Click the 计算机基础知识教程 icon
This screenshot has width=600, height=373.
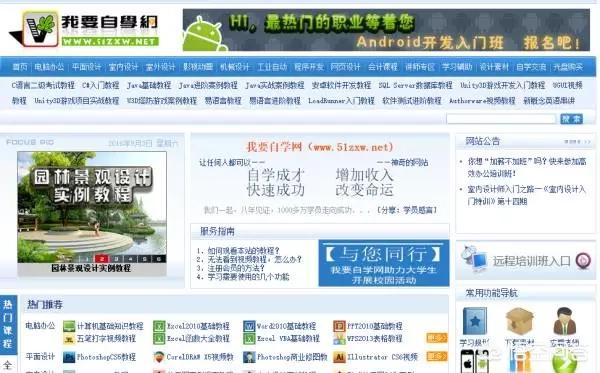pyautogui.click(x=69, y=326)
